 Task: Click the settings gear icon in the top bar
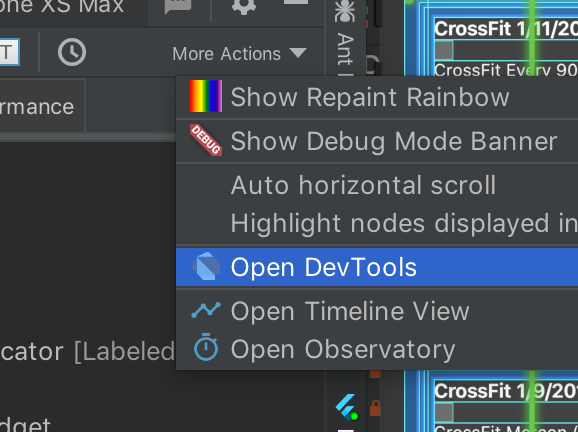point(244,7)
